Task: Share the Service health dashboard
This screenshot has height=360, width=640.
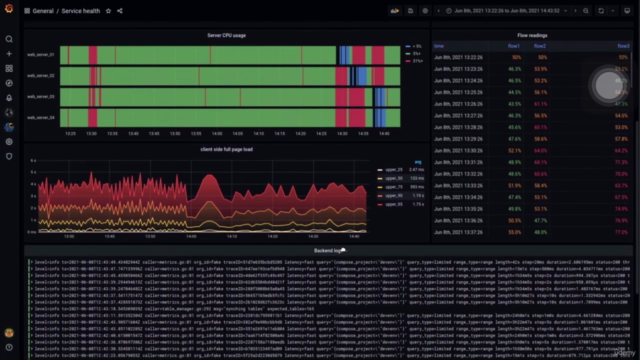Action: pos(120,11)
